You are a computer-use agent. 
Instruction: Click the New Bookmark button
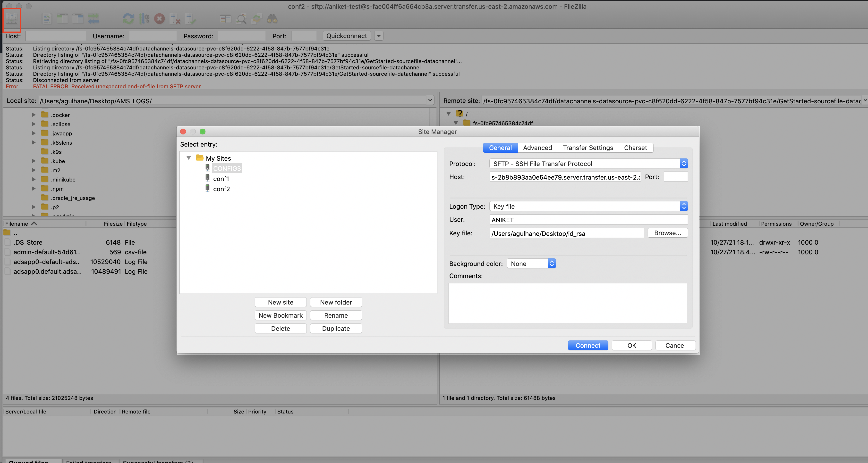click(280, 315)
